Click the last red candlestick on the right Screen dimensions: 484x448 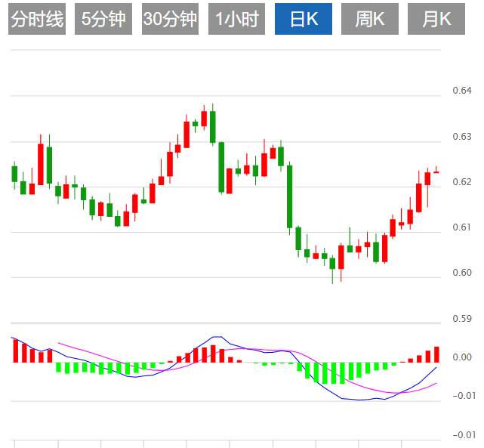pos(436,171)
